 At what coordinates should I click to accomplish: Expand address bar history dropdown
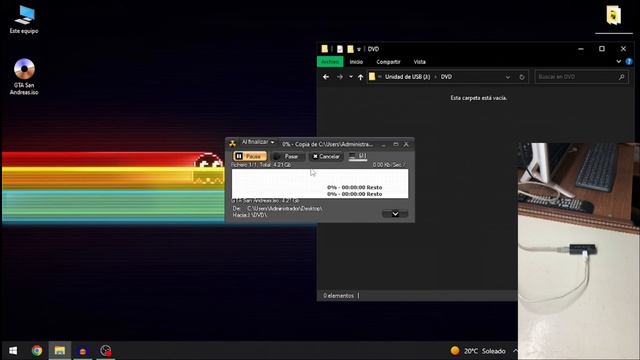click(x=508, y=77)
